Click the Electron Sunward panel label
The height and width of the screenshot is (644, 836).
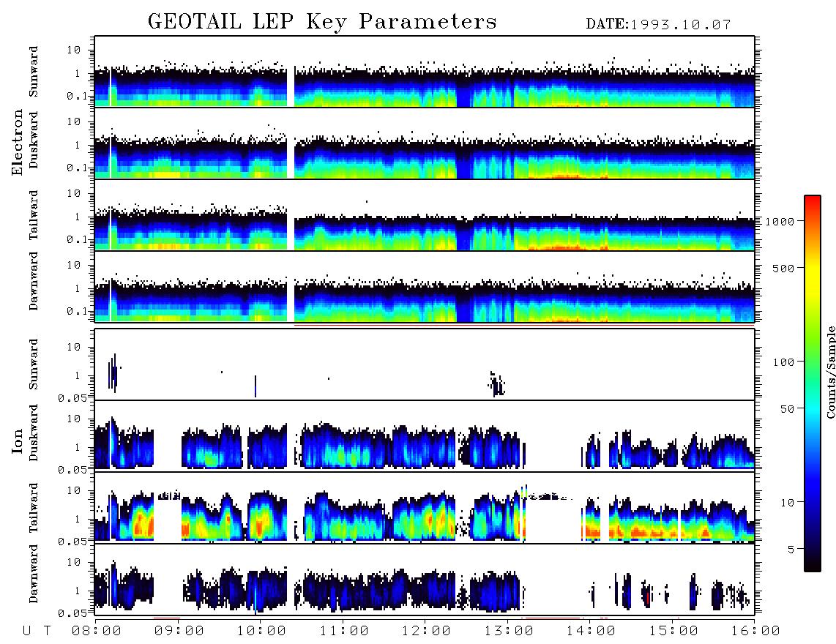click(x=34, y=72)
